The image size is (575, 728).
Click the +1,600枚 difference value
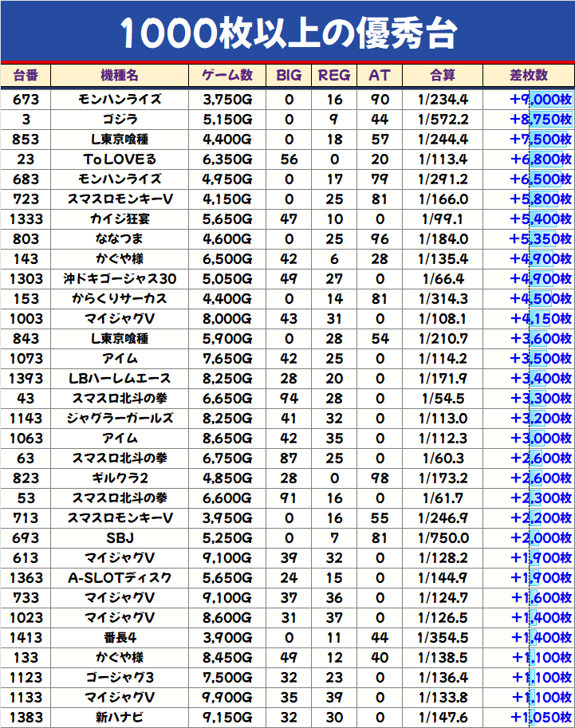[541, 599]
